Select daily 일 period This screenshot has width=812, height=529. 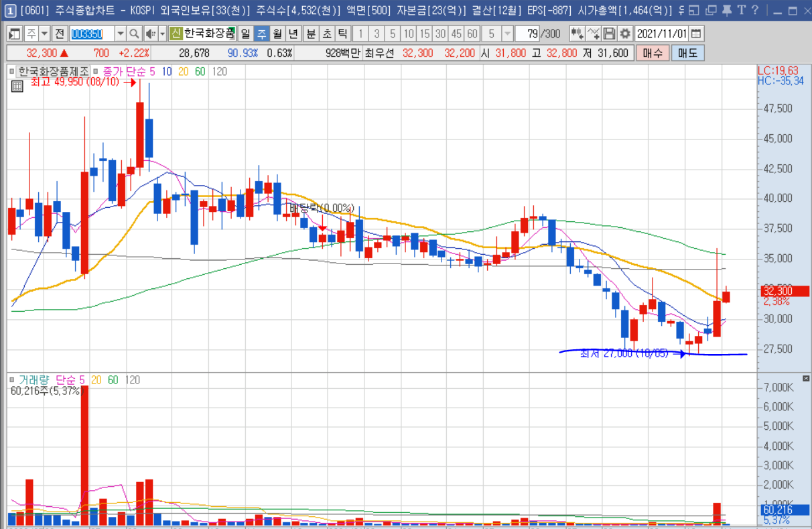[245, 34]
